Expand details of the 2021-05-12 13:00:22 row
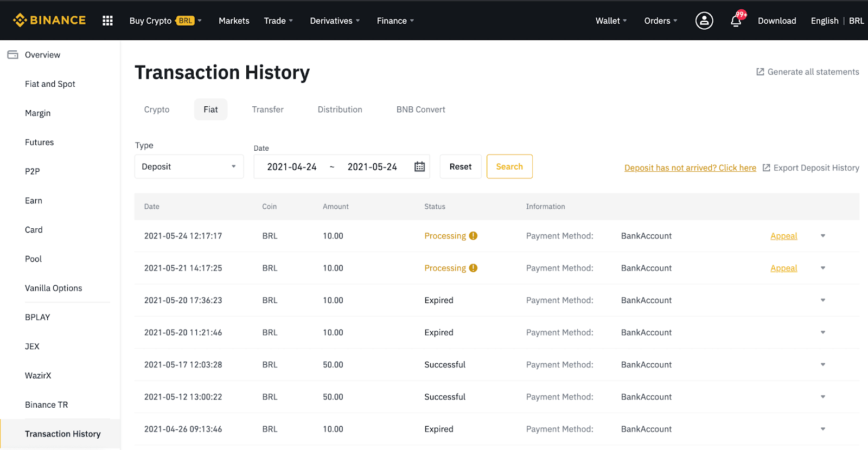The height and width of the screenshot is (450, 868). click(823, 397)
